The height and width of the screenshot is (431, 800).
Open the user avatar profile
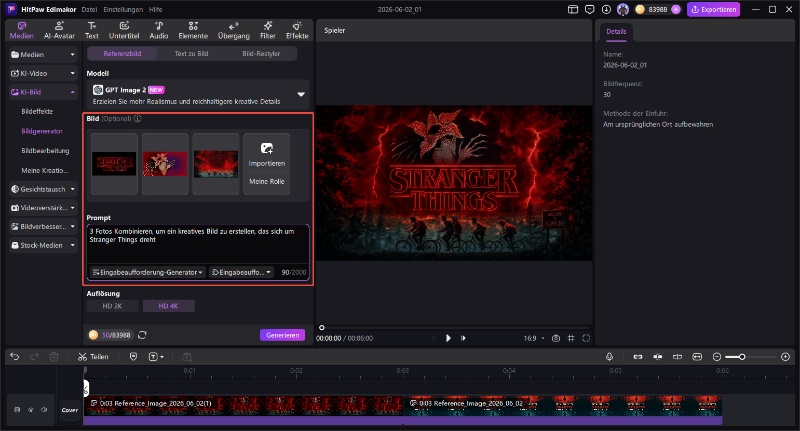click(622, 9)
